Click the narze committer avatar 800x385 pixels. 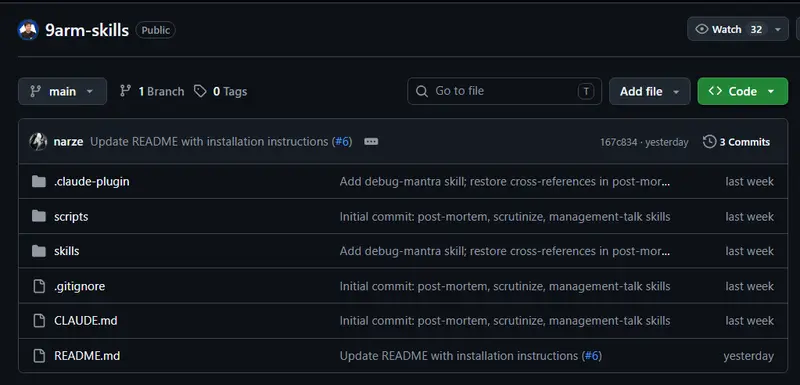38,142
